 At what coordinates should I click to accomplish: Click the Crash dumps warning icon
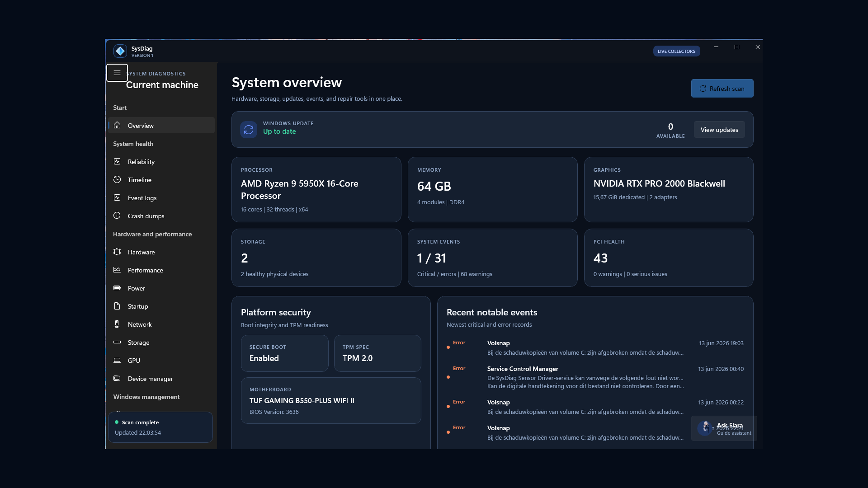click(x=117, y=216)
